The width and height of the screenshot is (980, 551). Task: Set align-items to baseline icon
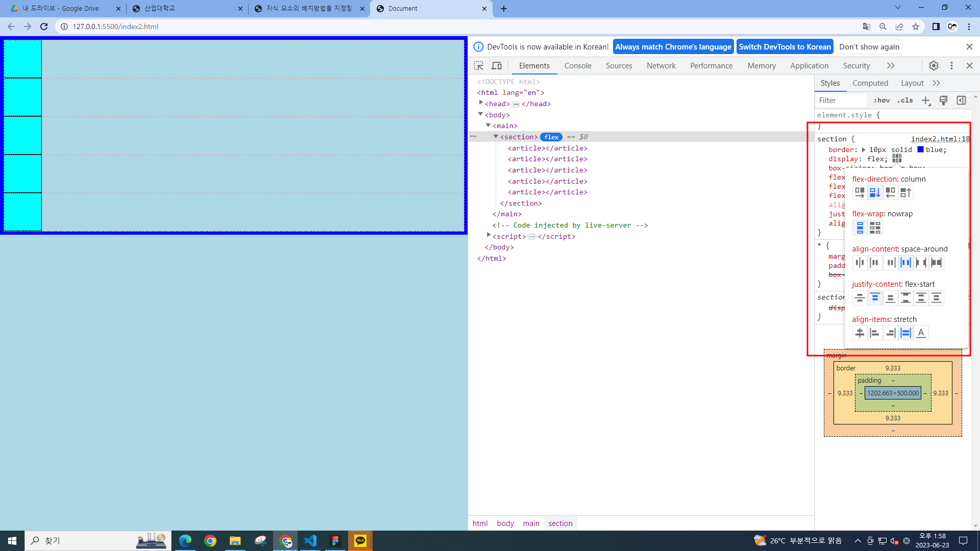(921, 333)
